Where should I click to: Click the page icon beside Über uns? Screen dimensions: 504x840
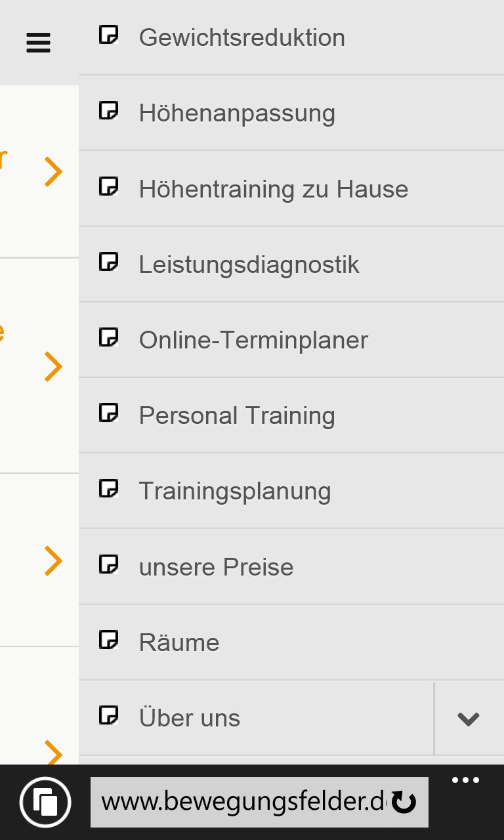108,715
